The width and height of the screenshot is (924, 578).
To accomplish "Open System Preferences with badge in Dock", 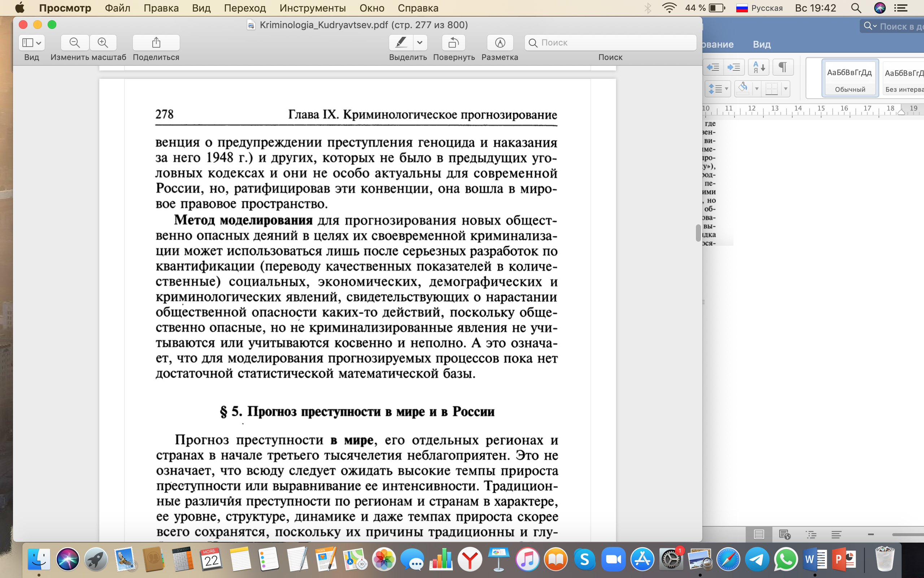I will (x=671, y=560).
